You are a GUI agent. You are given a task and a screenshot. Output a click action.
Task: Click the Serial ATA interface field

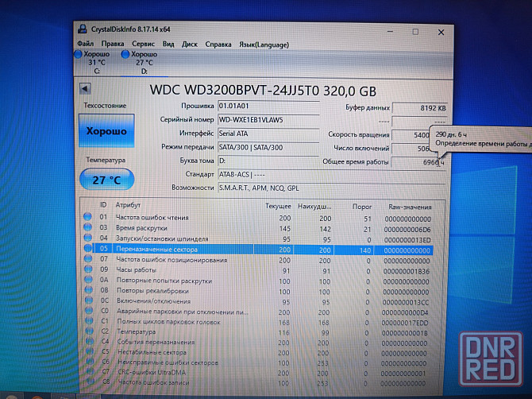click(x=268, y=134)
